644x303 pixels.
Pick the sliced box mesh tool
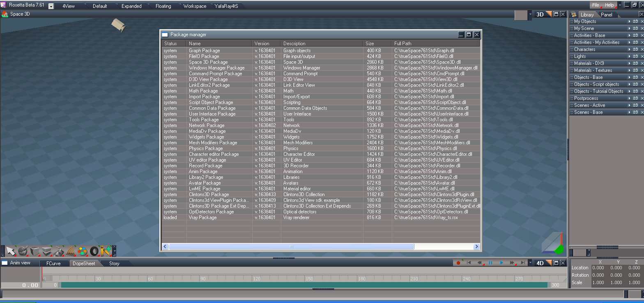click(47, 251)
